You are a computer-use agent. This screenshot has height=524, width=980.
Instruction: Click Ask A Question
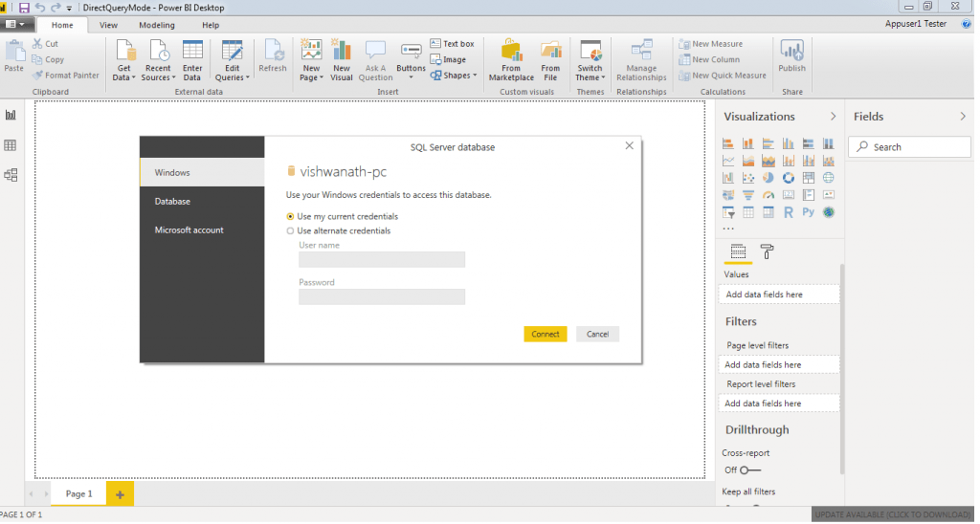click(375, 60)
